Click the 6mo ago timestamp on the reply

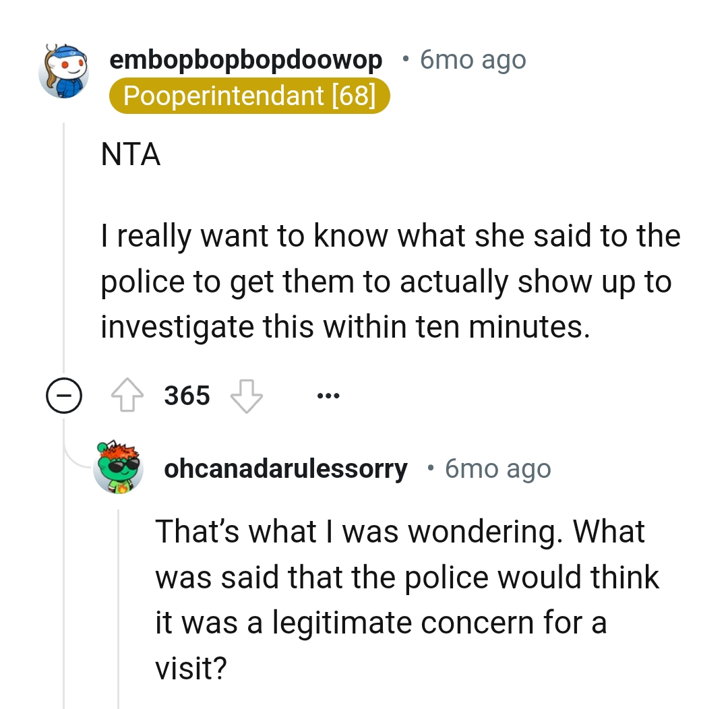point(497,468)
